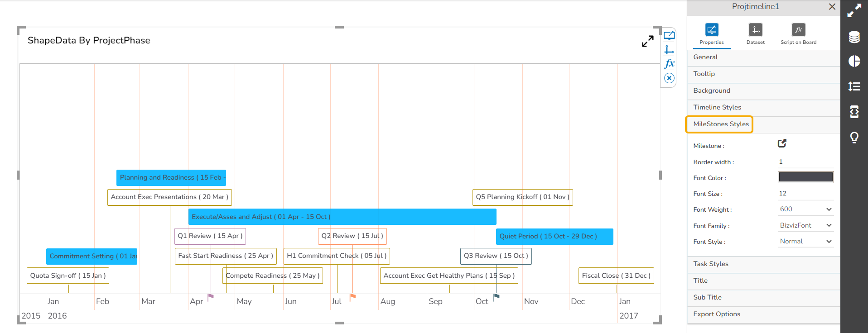
Task: Open the Font Family dropdown
Action: (805, 225)
